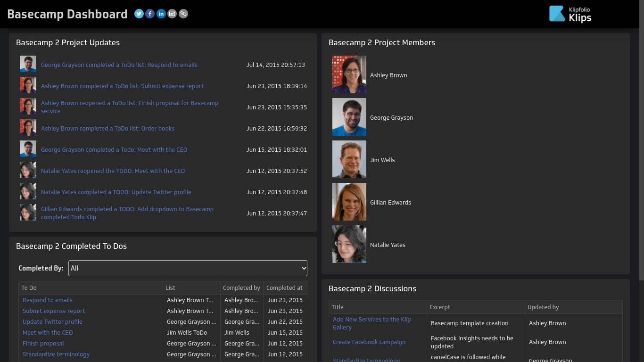
Task: Click the List column header
Action: pyautogui.click(x=192, y=288)
